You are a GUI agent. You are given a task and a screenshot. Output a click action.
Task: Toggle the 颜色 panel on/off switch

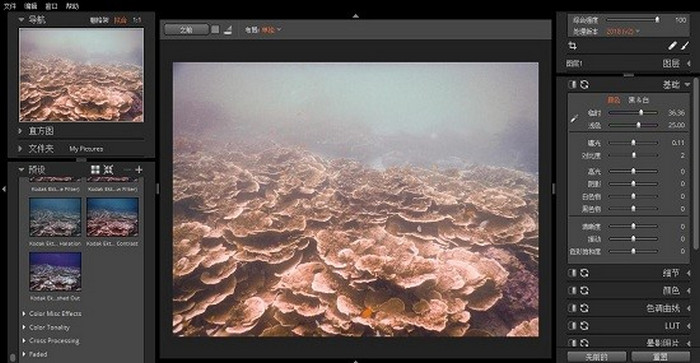coord(572,291)
